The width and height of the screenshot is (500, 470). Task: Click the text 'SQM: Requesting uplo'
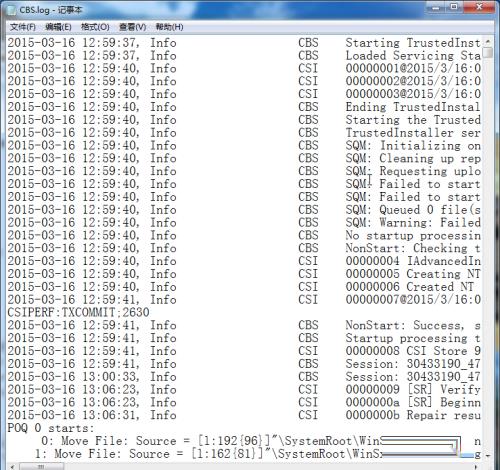click(x=413, y=171)
